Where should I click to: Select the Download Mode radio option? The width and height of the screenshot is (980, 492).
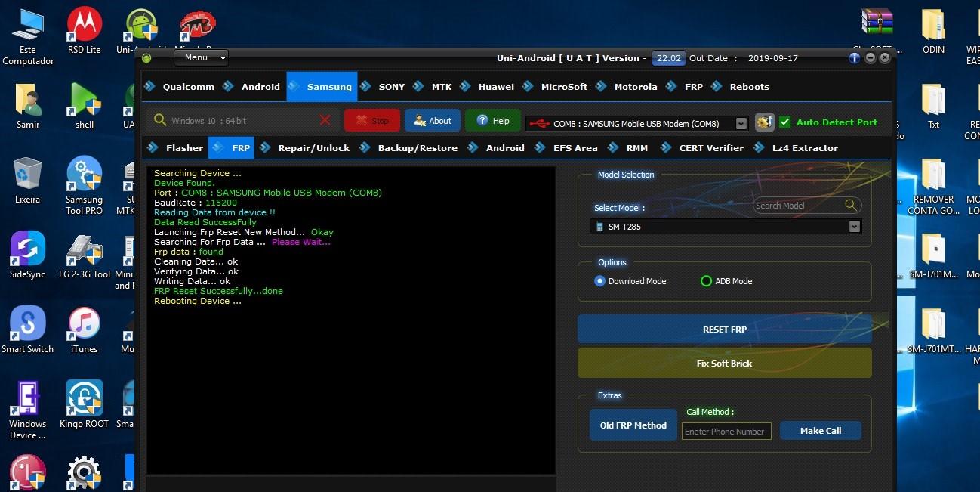[600, 281]
